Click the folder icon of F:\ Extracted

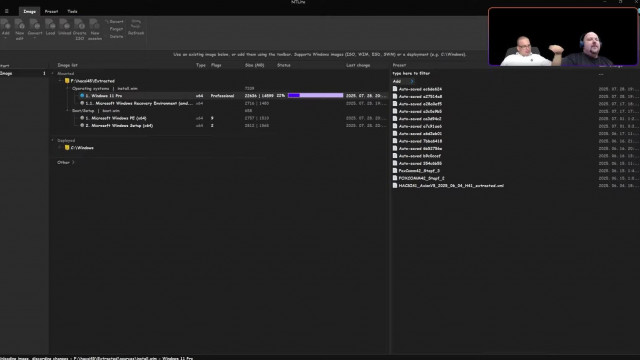coord(67,81)
